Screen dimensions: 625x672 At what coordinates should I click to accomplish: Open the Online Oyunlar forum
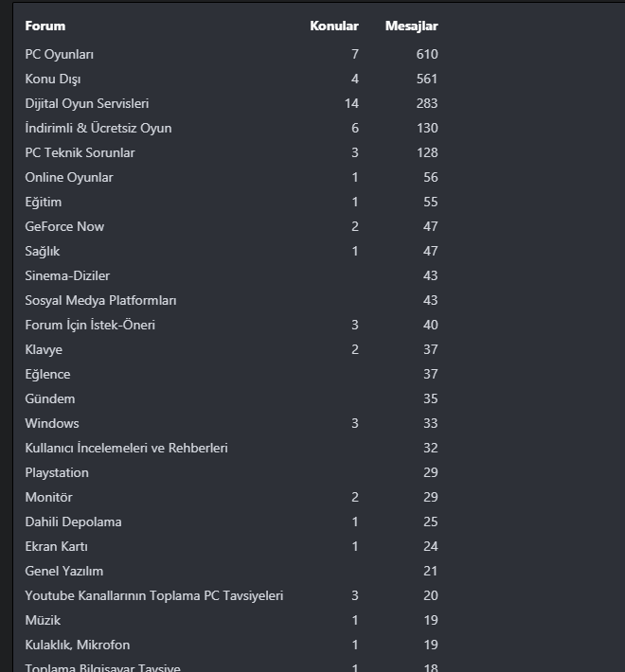pos(68,177)
